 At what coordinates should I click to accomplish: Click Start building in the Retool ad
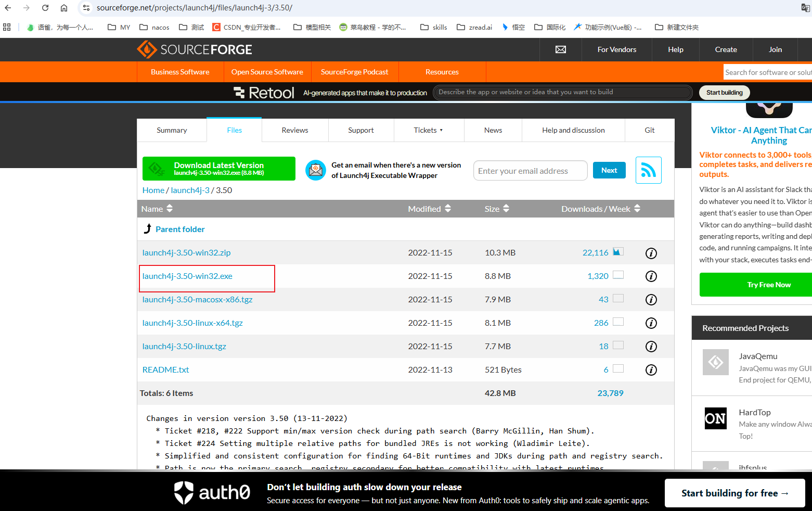point(725,93)
